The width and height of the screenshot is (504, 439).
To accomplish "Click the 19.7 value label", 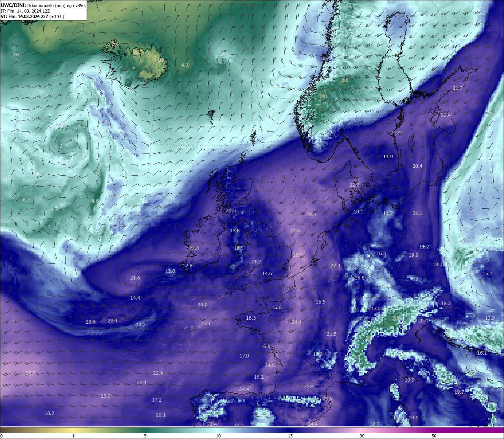I will 459,392.
